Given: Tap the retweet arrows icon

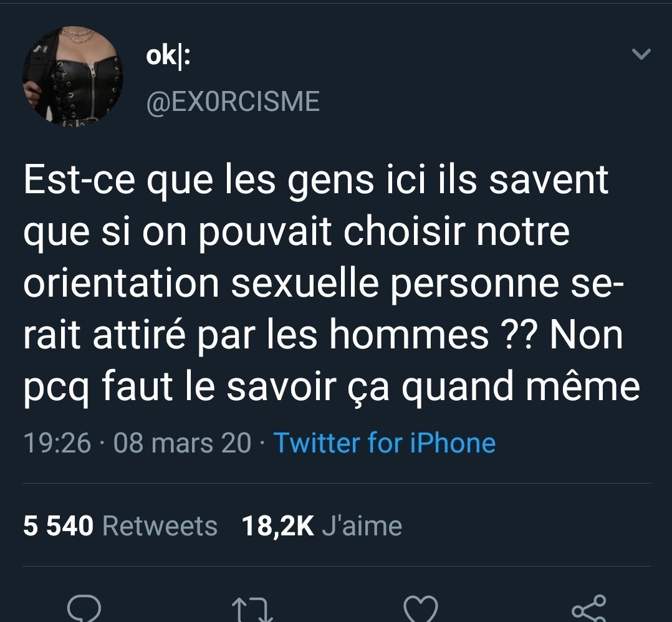Looking at the screenshot, I should pyautogui.click(x=252, y=610).
